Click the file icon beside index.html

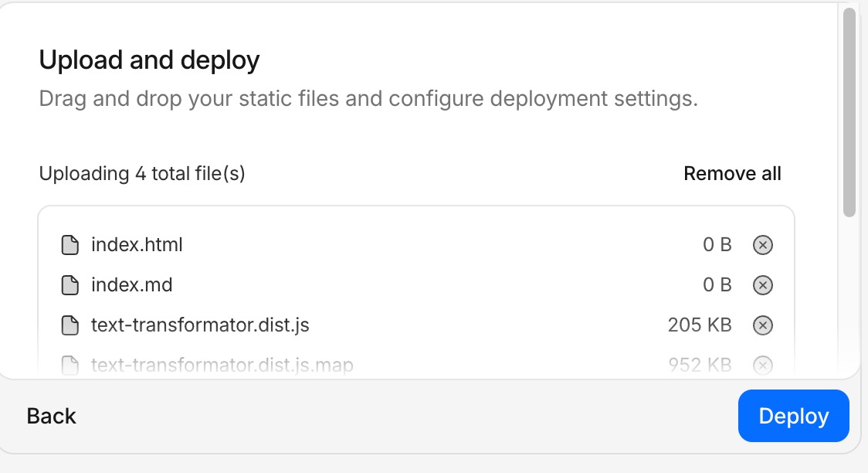(70, 245)
